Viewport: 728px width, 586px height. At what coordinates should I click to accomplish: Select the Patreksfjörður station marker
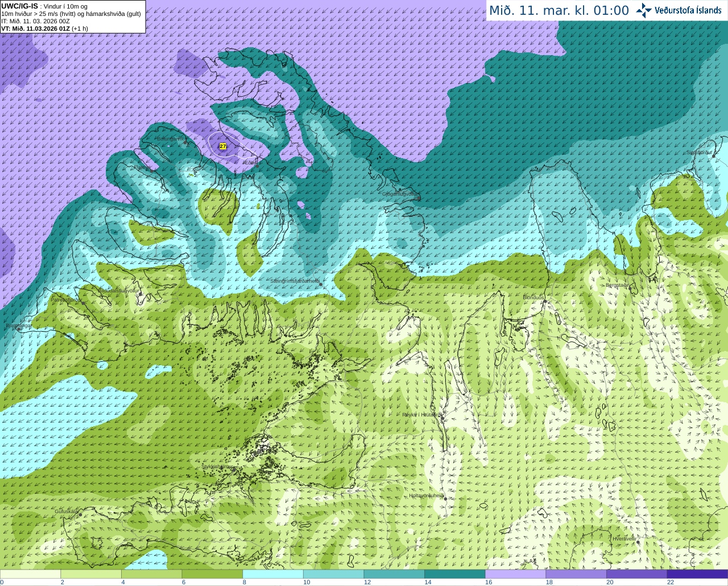coord(84,303)
